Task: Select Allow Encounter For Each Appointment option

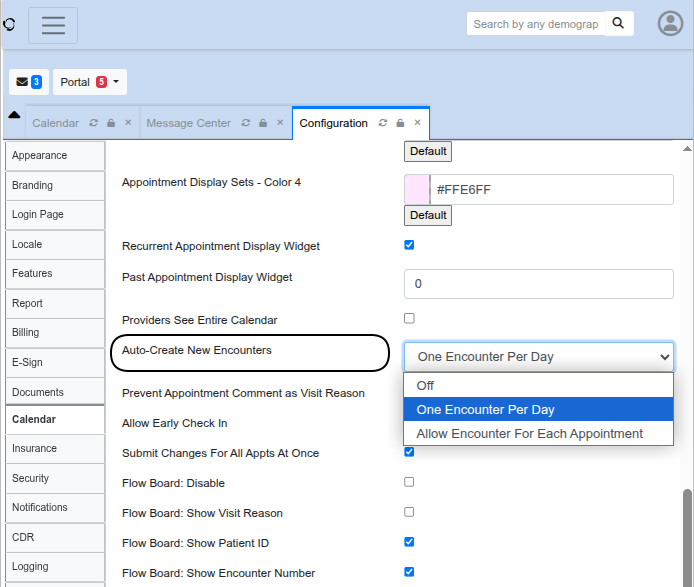Action: point(530,433)
